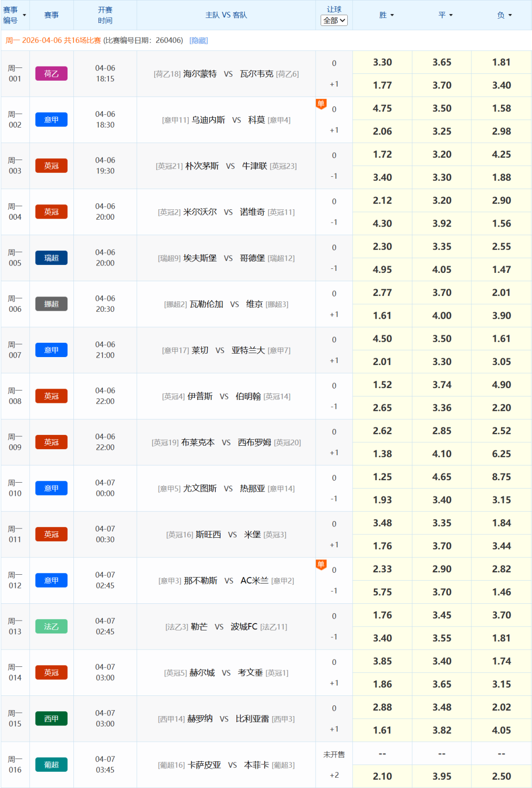This screenshot has height=788, width=532.
Task: Click the 意甲 league tag for match 007
Action: click(51, 350)
